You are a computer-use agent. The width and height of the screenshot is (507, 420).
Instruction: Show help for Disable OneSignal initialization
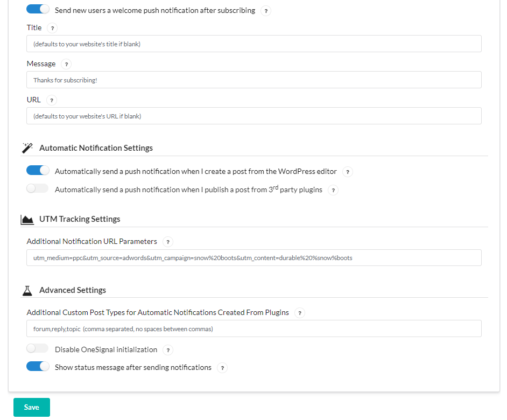[x=168, y=350]
